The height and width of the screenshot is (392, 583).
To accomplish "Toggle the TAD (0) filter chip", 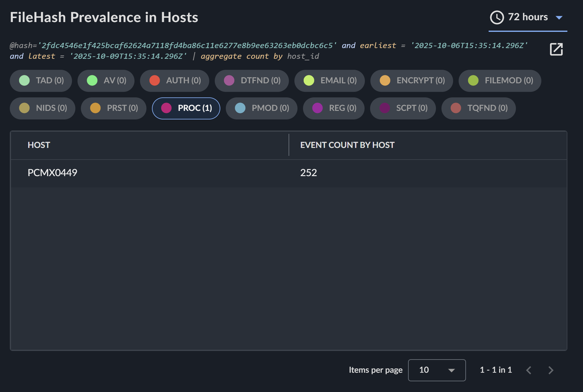I will [x=41, y=81].
